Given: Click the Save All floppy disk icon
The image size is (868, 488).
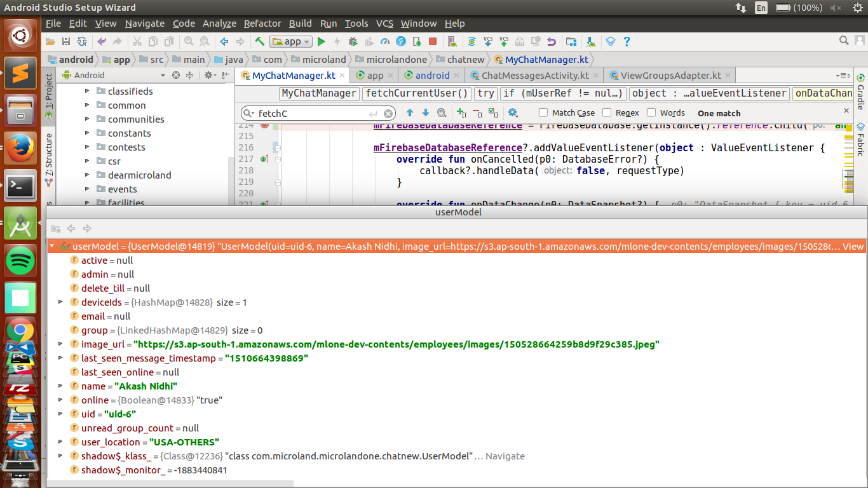Looking at the screenshot, I should coord(65,41).
